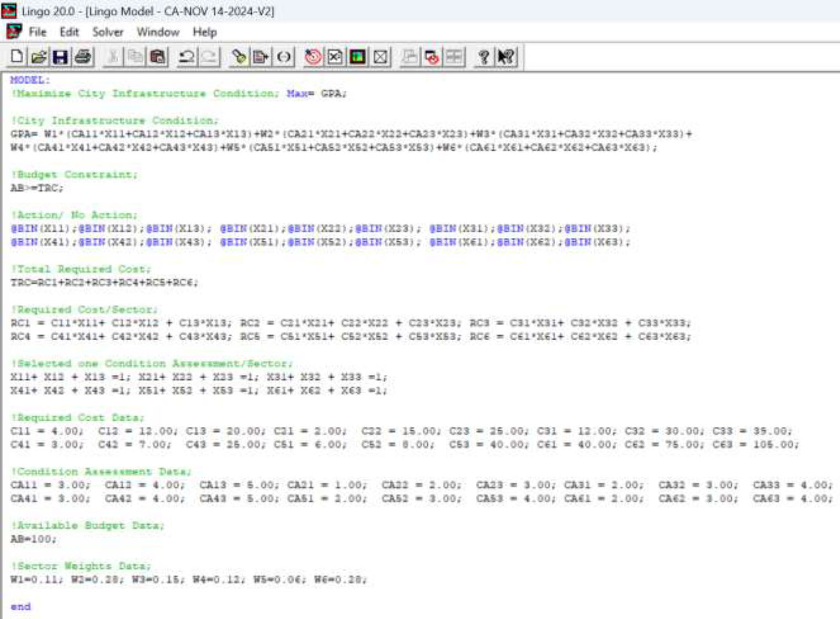
Task: Click the CA11 = 3.00 value
Action: (x=50, y=485)
